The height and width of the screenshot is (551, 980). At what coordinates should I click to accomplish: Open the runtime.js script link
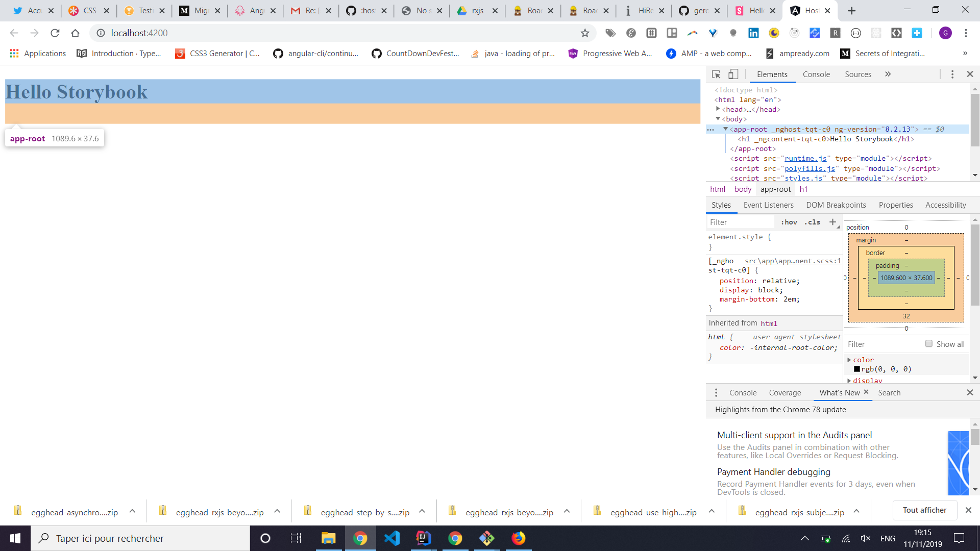coord(805,159)
